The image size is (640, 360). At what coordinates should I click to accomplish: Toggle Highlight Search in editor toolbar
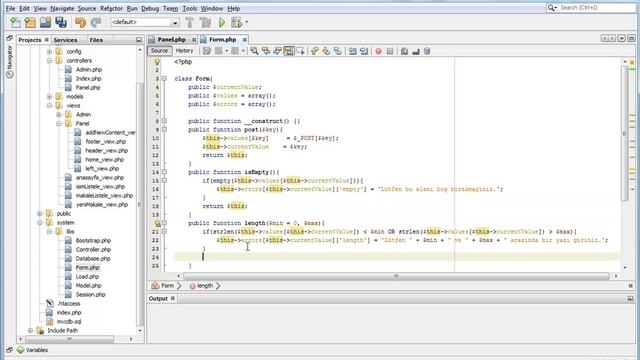[x=289, y=51]
